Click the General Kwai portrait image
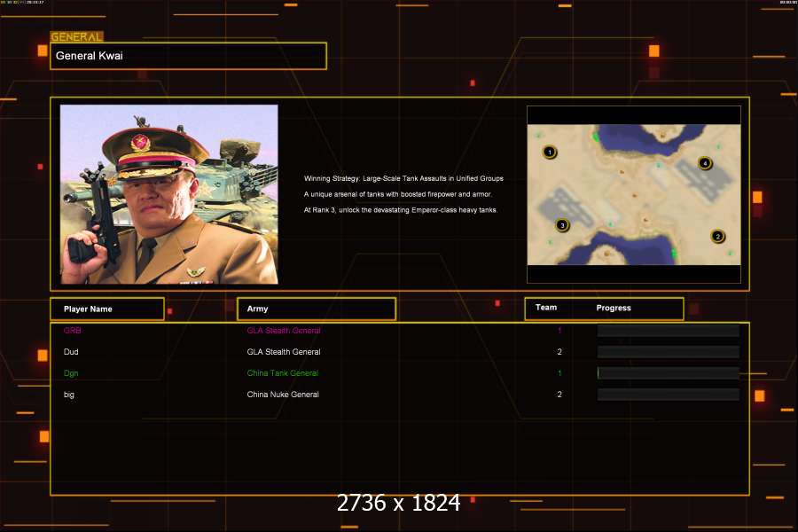The width and height of the screenshot is (798, 532). pos(169,194)
